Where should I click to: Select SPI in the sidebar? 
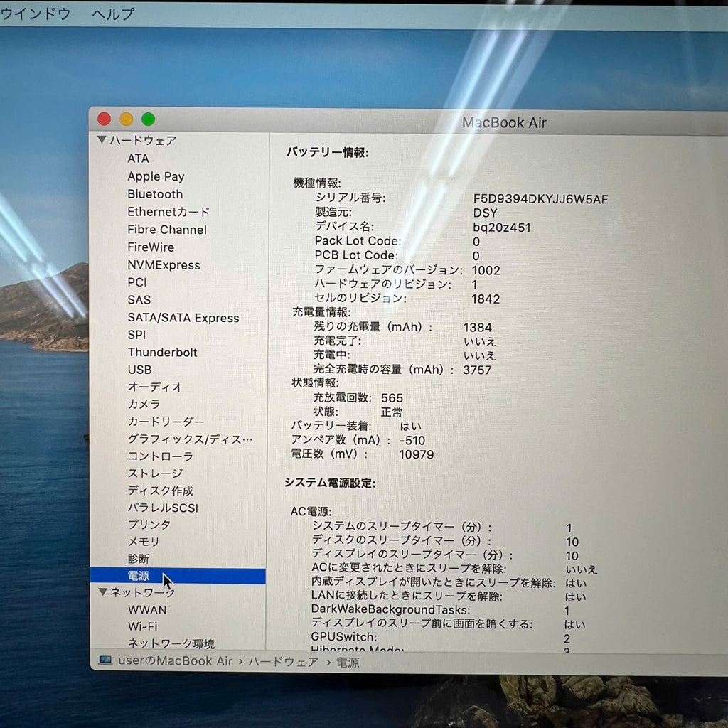click(x=136, y=335)
